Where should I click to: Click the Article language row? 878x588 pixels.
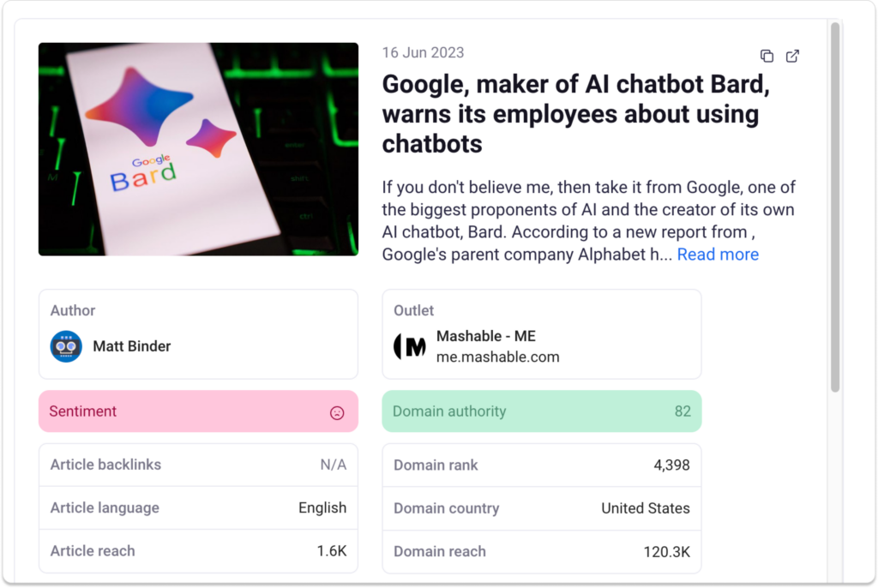(x=198, y=507)
